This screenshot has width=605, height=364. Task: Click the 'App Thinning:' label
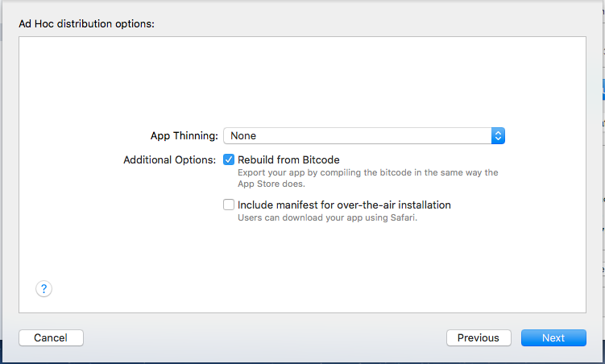click(x=184, y=136)
